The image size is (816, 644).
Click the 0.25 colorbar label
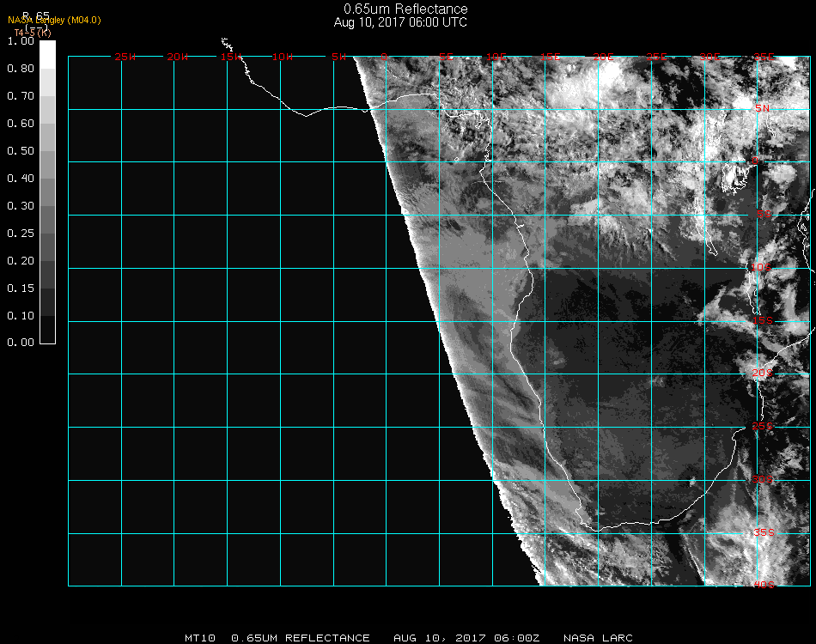click(x=21, y=234)
